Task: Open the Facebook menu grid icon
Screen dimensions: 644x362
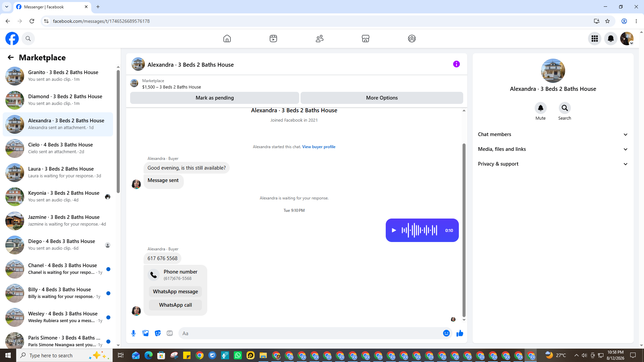Action: (595, 39)
